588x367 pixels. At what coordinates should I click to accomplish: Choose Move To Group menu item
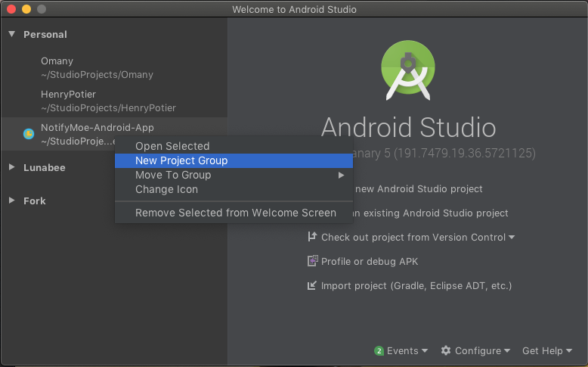pos(234,175)
